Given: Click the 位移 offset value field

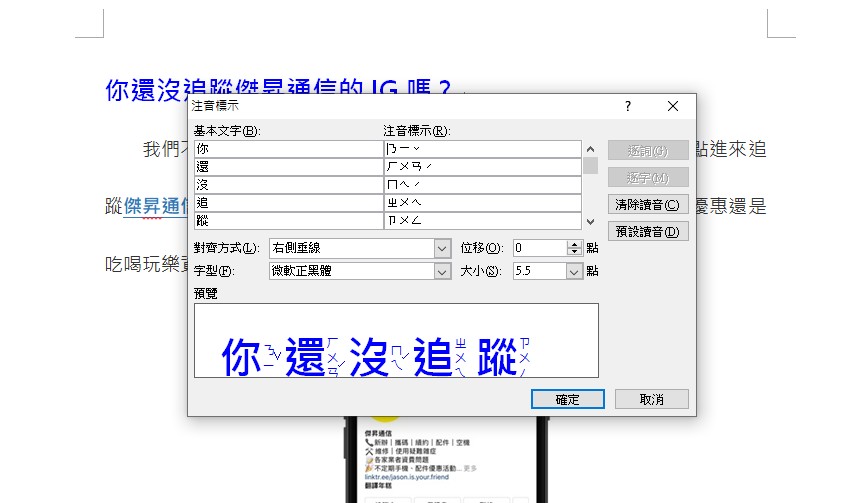Looking at the screenshot, I should coord(540,248).
